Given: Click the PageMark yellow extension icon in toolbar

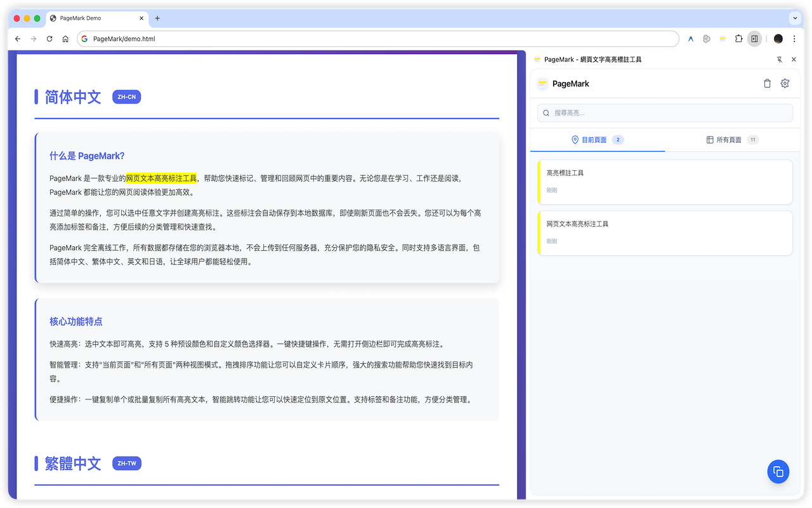Looking at the screenshot, I should (723, 39).
